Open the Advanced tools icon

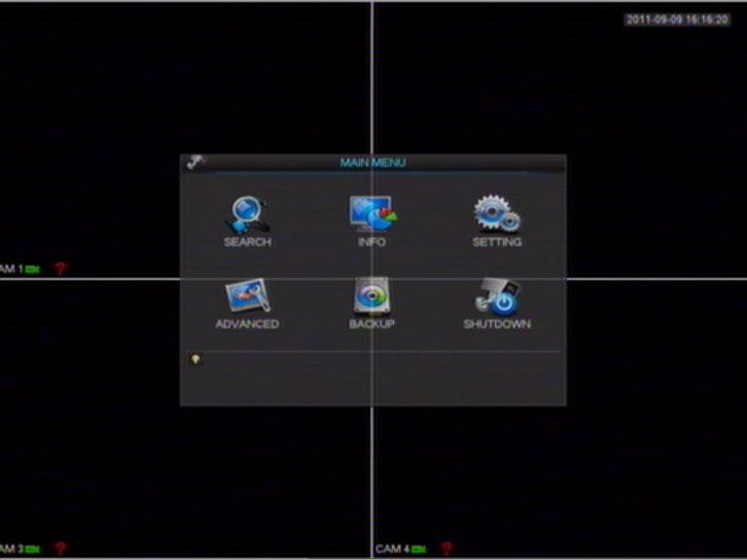pyautogui.click(x=247, y=297)
